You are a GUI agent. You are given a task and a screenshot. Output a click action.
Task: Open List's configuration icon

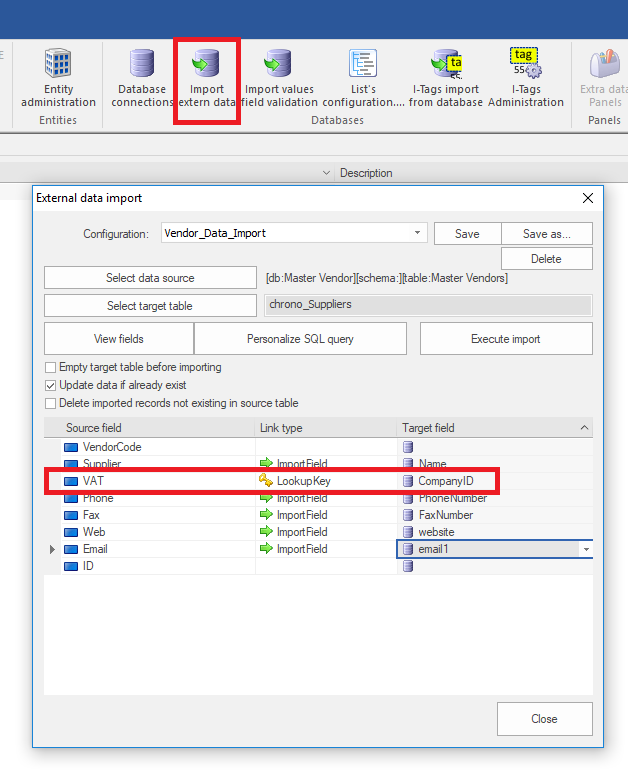point(363,78)
